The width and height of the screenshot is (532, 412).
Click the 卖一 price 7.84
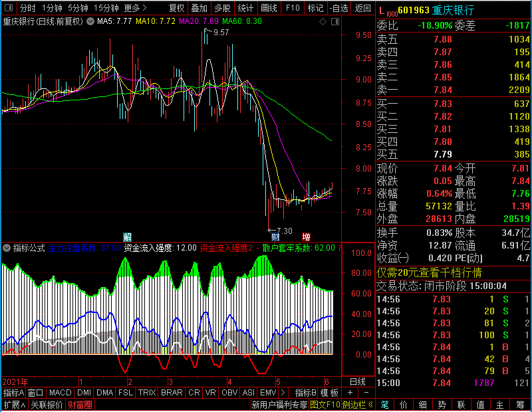pos(443,90)
